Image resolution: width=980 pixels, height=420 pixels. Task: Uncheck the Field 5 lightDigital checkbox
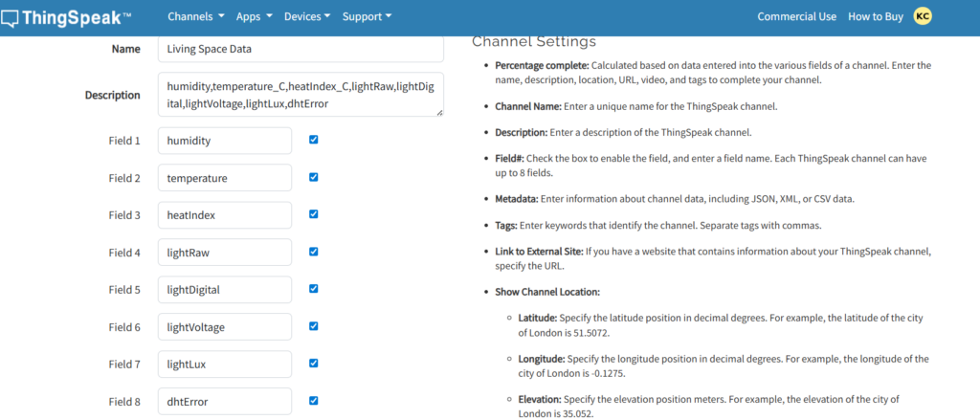314,289
